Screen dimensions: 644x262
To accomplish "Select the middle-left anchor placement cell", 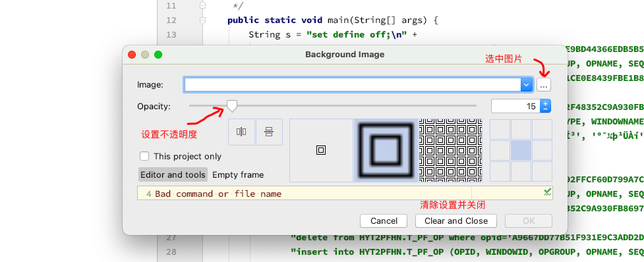I will (500, 151).
